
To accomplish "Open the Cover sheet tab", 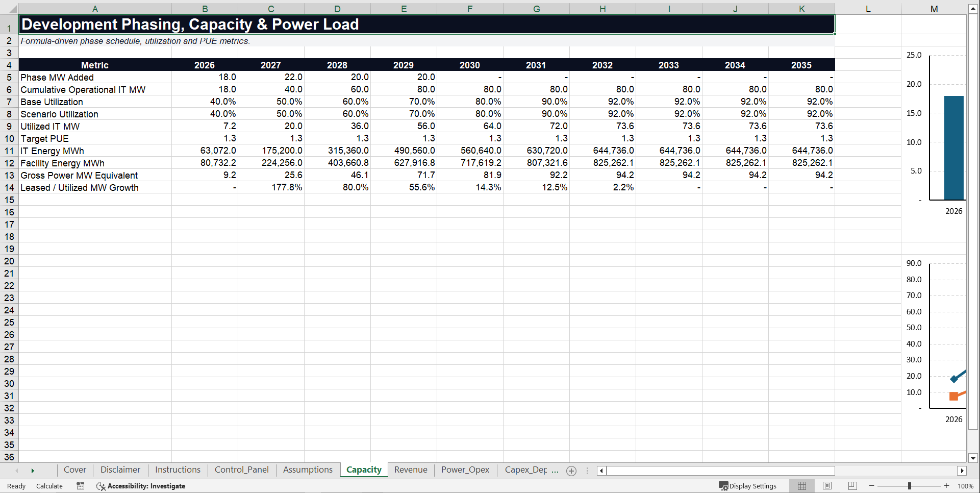I will pos(75,470).
